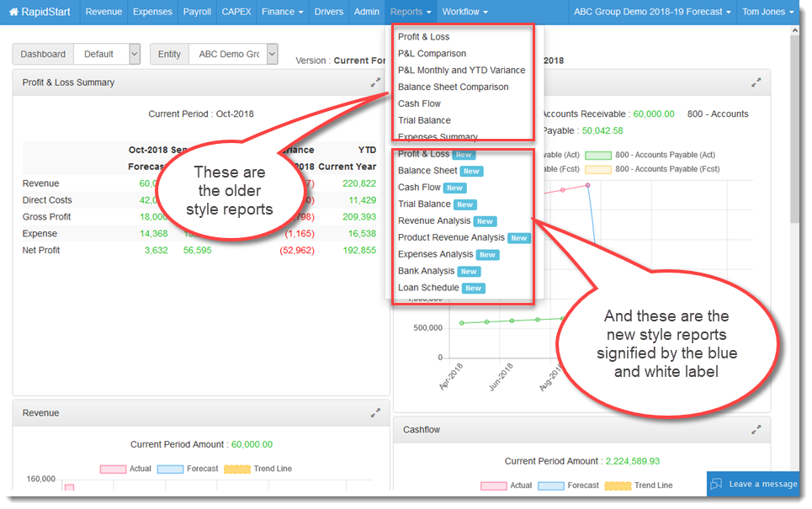Select Balance Sheet Comparison report
The image size is (812, 509).
tap(454, 87)
